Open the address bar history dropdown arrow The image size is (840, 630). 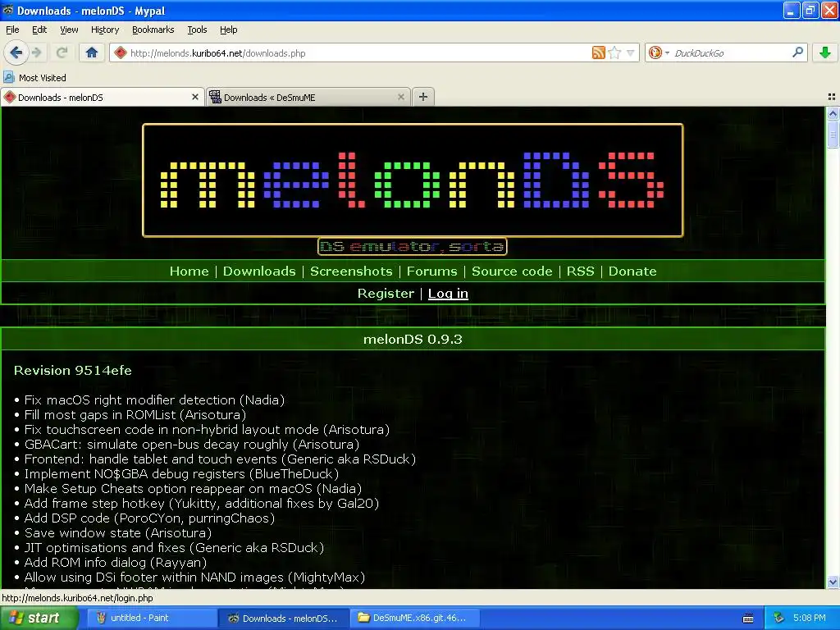[x=631, y=52]
